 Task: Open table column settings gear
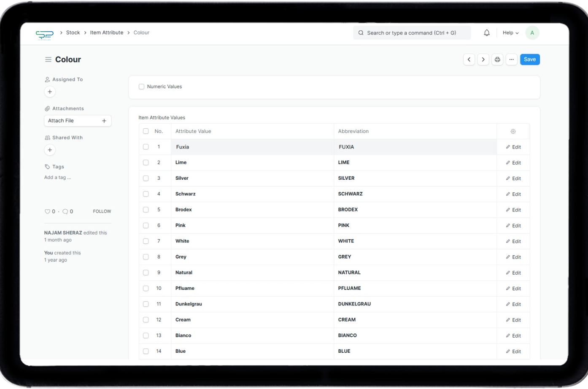click(x=513, y=131)
